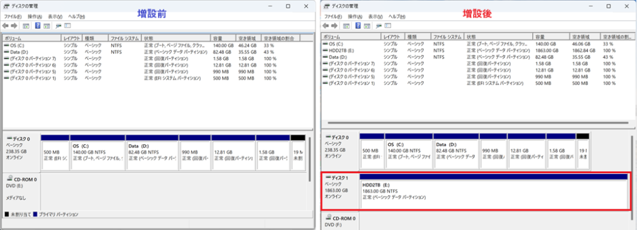The height and width of the screenshot is (230, 644).
Task: Sort by ボリューム column header in 増設前 window
Action: point(32,38)
